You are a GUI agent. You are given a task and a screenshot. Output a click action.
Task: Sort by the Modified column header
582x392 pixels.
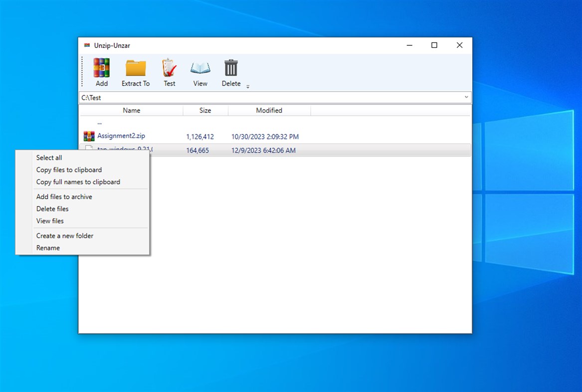pyautogui.click(x=269, y=111)
